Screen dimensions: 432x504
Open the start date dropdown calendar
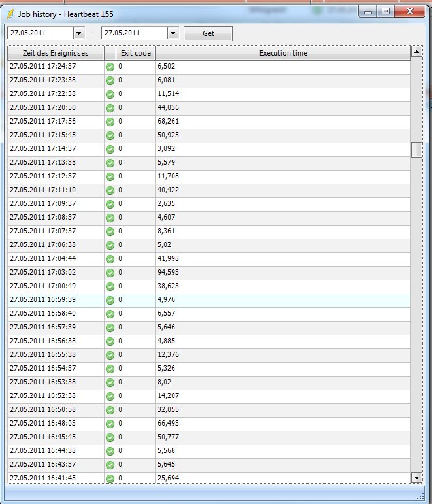(x=79, y=33)
